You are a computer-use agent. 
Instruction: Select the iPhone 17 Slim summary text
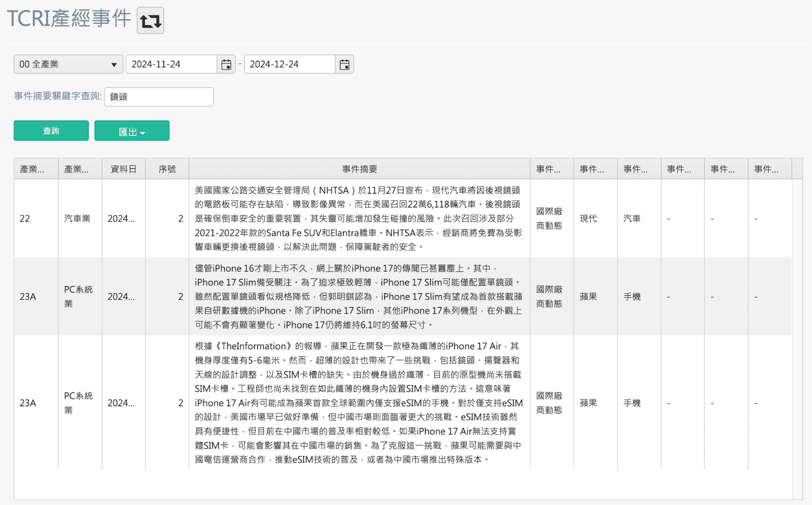coord(359,297)
